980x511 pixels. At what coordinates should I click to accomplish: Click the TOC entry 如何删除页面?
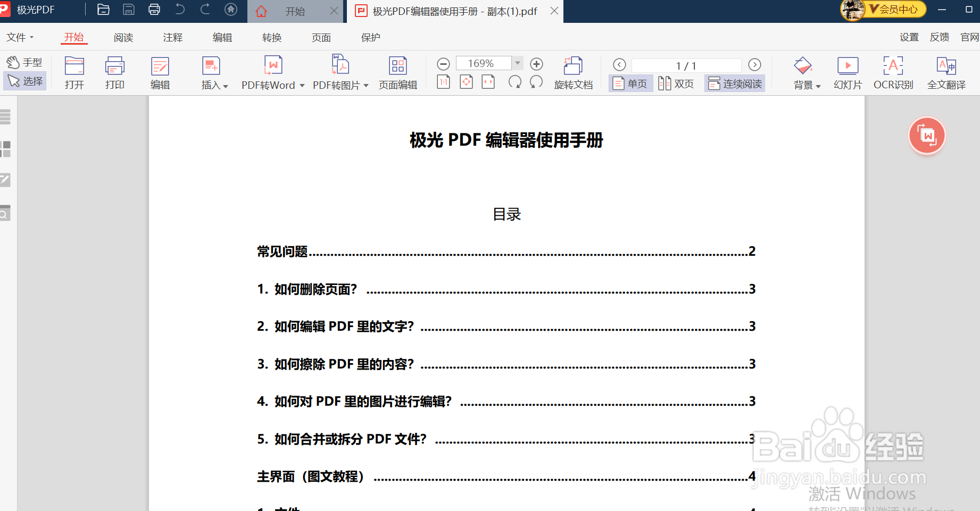(506, 289)
